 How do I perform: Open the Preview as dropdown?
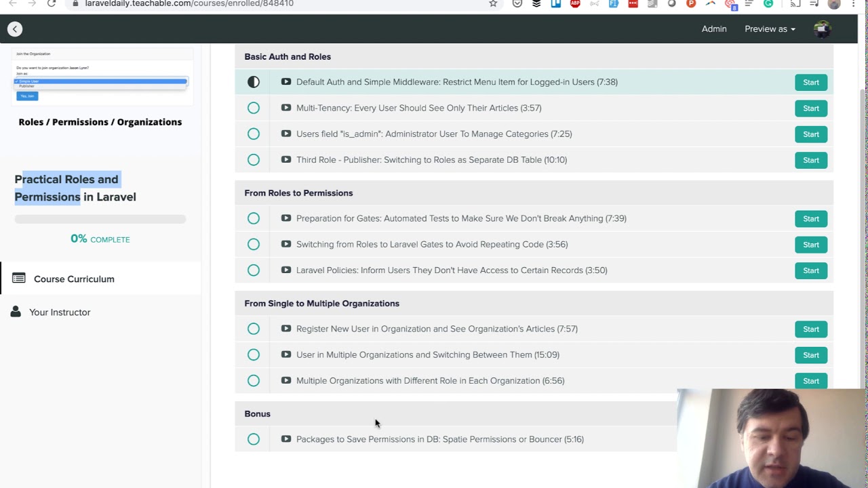tap(770, 29)
